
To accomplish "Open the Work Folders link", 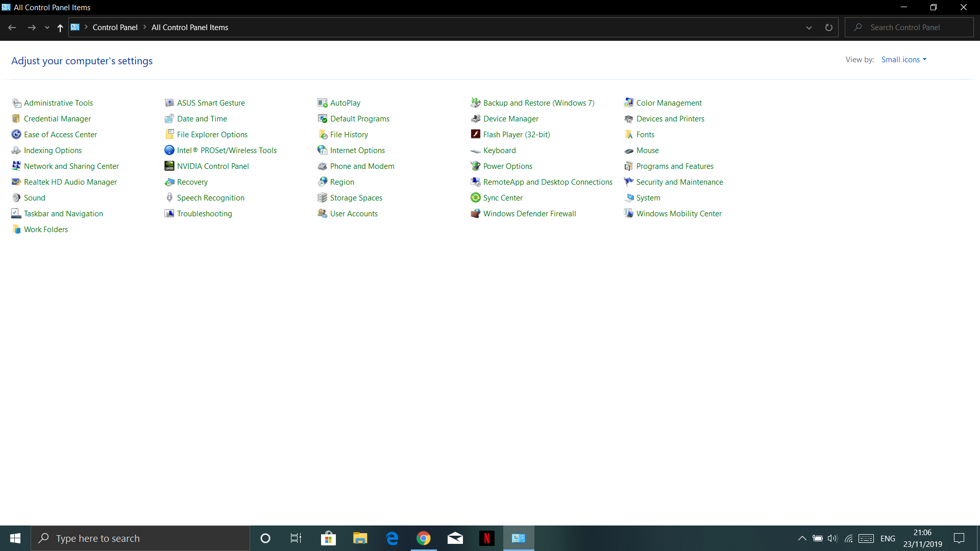I will (46, 230).
